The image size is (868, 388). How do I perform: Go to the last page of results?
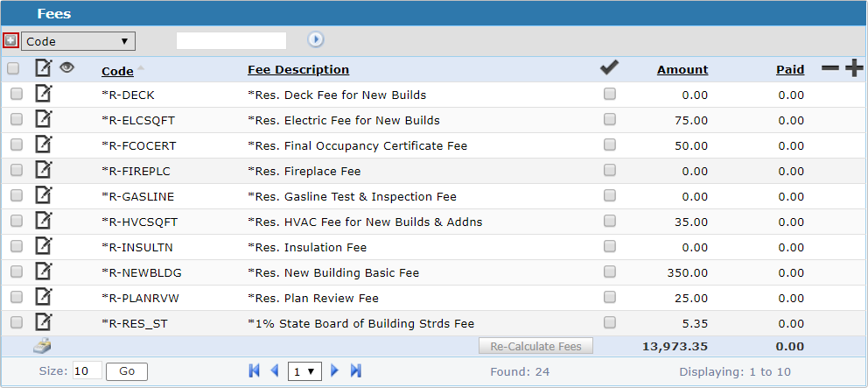click(356, 371)
